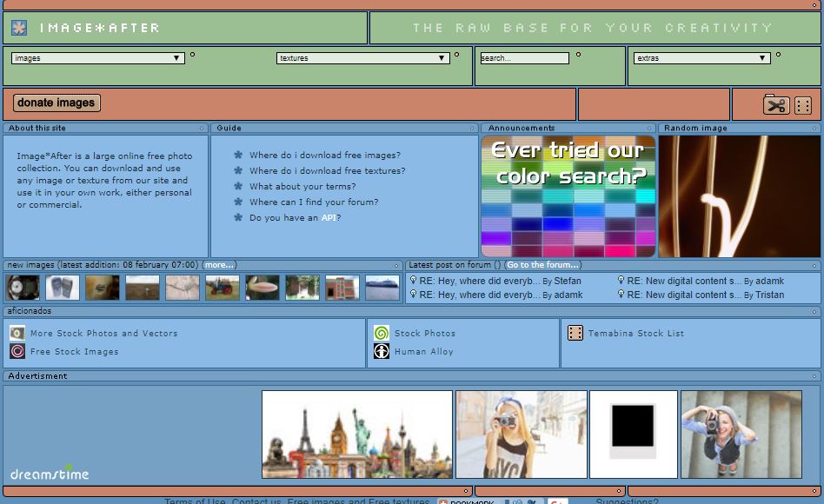The width and height of the screenshot is (824, 504).
Task: Click the donate images button
Action: [x=56, y=103]
